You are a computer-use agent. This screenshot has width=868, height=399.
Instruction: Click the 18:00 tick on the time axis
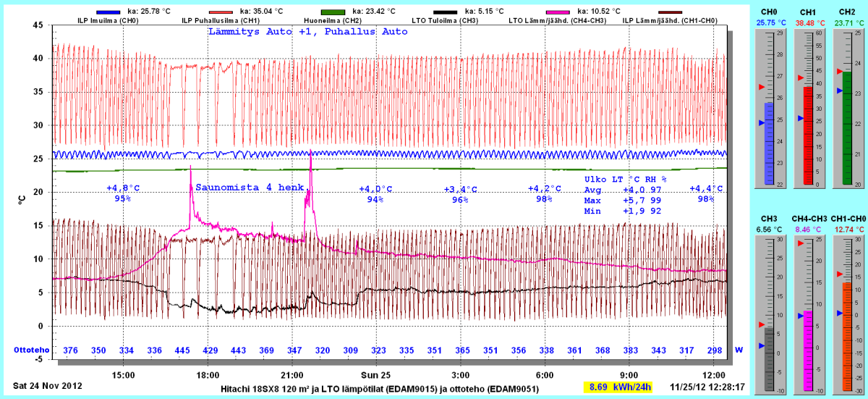pyautogui.click(x=208, y=375)
